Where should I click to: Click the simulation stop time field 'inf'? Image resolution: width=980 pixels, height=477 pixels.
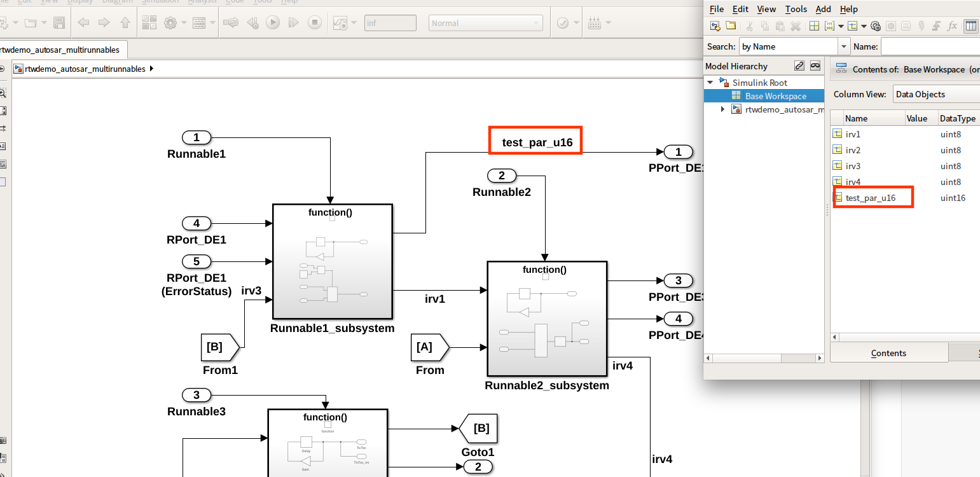(x=390, y=23)
